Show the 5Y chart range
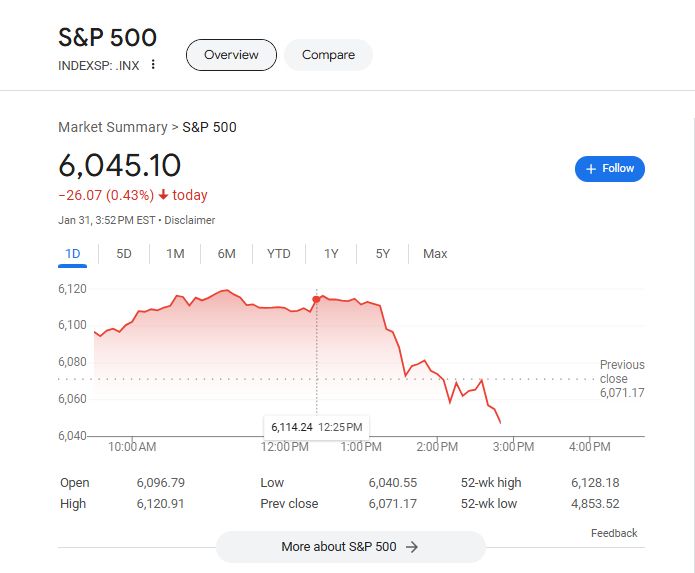Image resolution: width=695 pixels, height=573 pixels. click(x=383, y=254)
